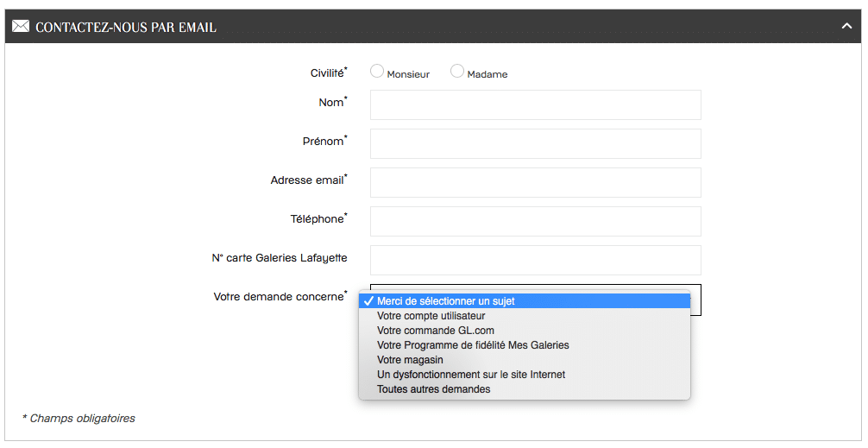Collapse the Contactez-nous par email panel
This screenshot has height=448, width=868.
click(x=846, y=27)
